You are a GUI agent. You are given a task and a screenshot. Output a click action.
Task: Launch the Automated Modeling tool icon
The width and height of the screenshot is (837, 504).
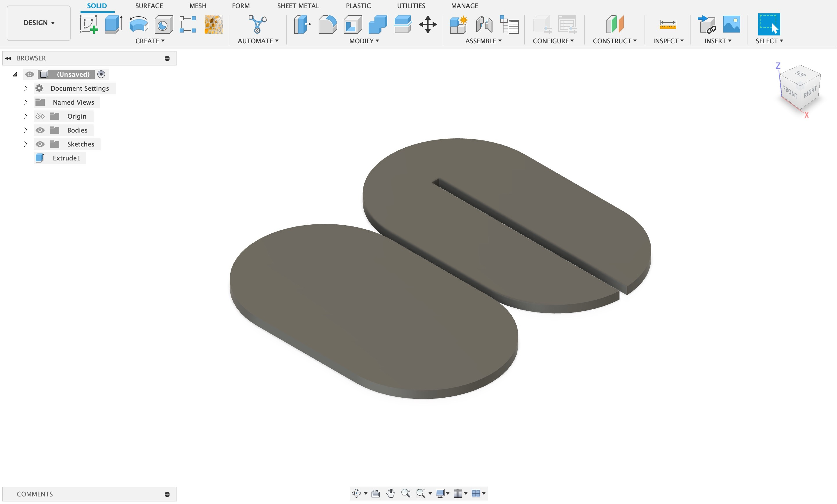pos(258,24)
